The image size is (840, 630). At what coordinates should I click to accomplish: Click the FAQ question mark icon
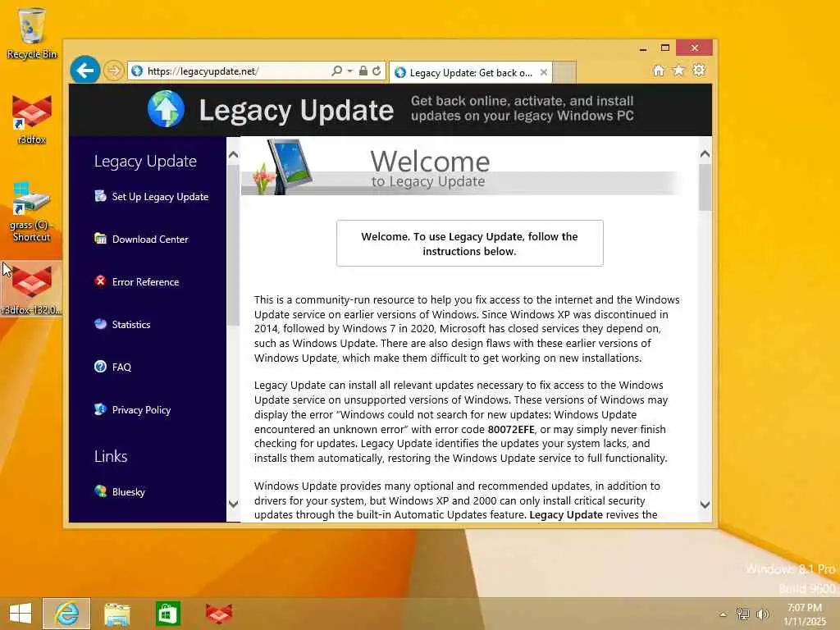coord(100,367)
